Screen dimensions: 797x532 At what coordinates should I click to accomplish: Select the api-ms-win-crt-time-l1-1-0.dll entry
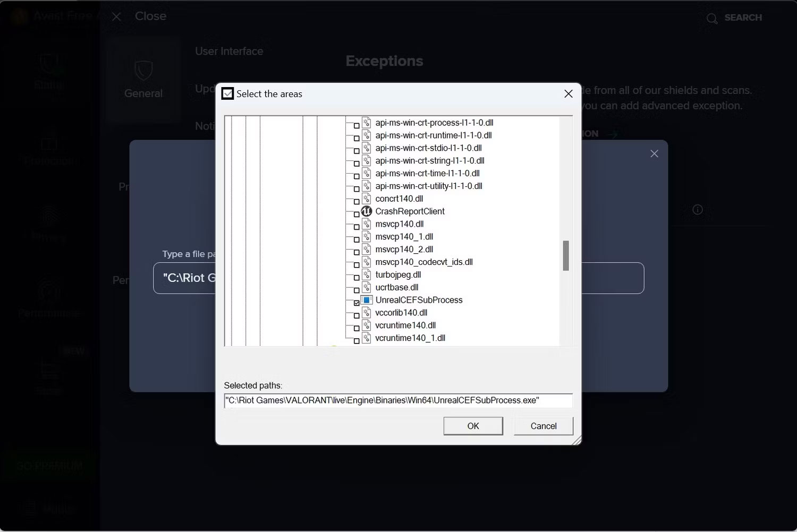[427, 174]
